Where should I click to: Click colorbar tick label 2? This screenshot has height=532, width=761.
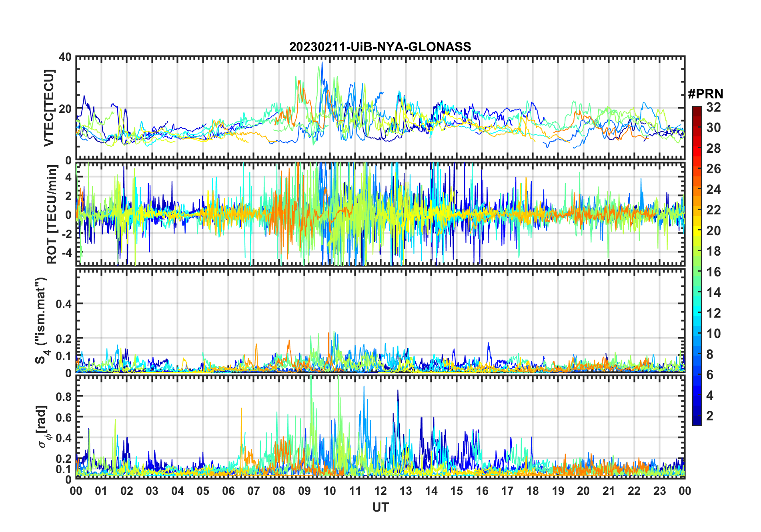pos(710,416)
